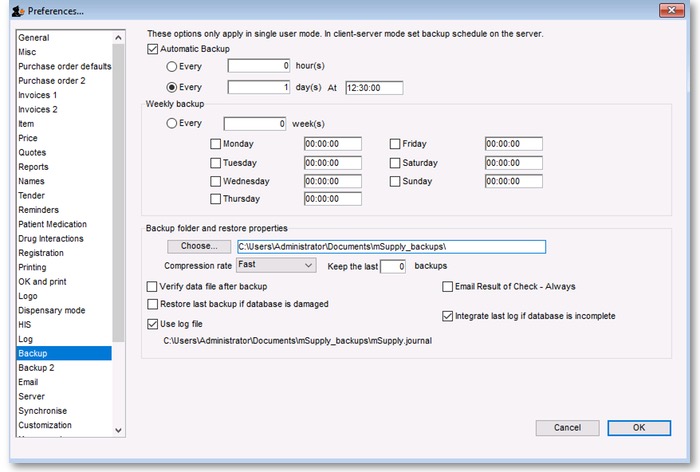Open the Backup 2 preferences section
The image size is (700, 472).
pyautogui.click(x=34, y=367)
